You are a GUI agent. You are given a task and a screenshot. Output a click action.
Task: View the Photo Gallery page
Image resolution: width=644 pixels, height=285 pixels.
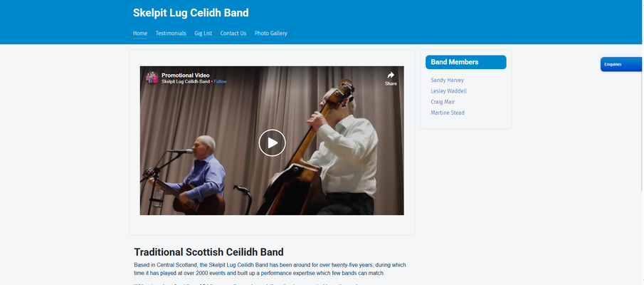pos(271,33)
